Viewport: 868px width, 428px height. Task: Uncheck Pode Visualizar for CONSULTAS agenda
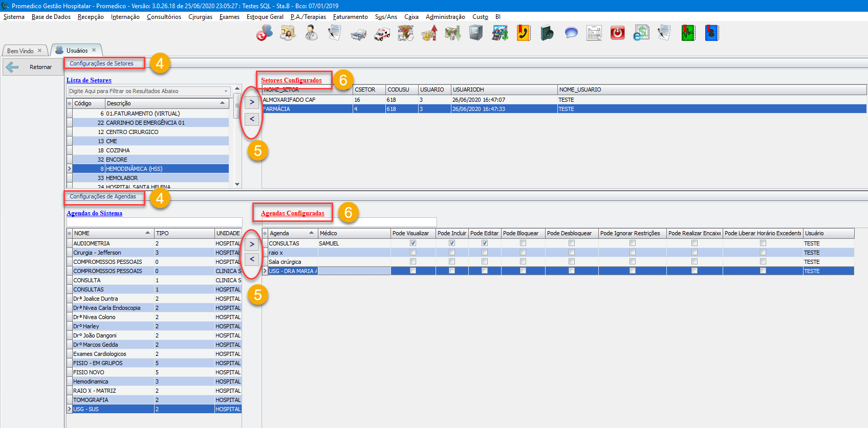click(413, 243)
